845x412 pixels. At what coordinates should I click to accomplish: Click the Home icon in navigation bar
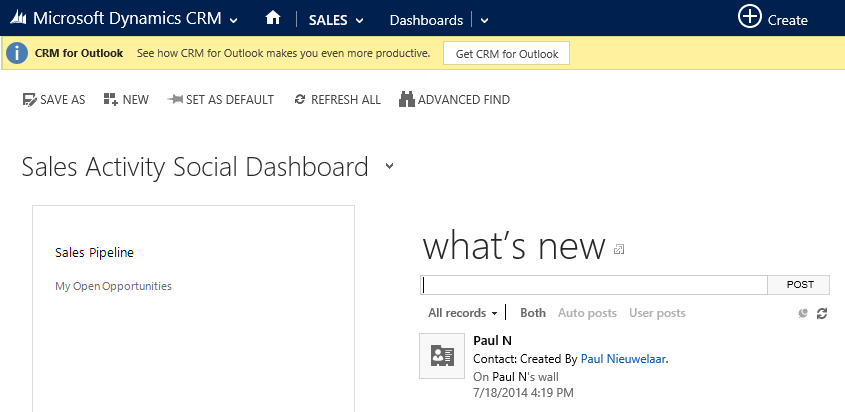272,19
